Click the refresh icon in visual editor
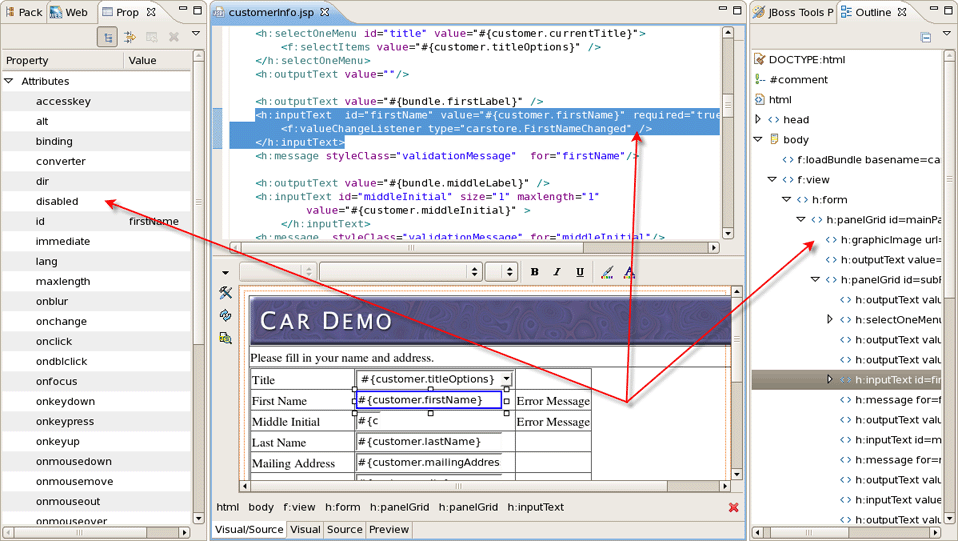 [x=226, y=315]
